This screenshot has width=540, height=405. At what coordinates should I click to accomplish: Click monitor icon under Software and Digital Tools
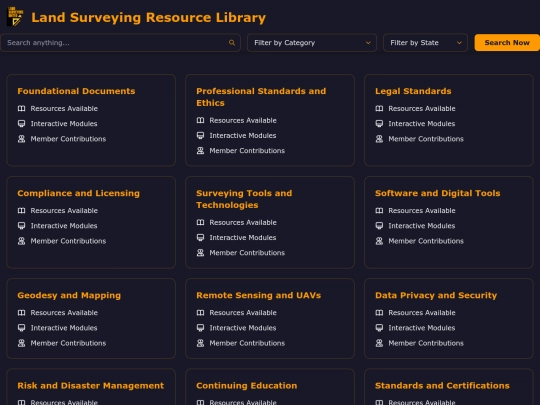[x=379, y=226]
